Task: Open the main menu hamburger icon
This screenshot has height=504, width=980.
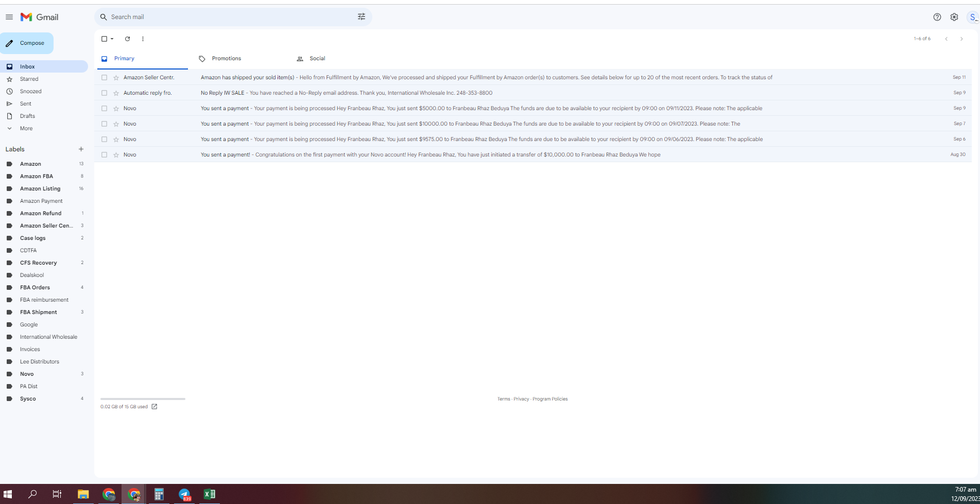Action: tap(9, 17)
